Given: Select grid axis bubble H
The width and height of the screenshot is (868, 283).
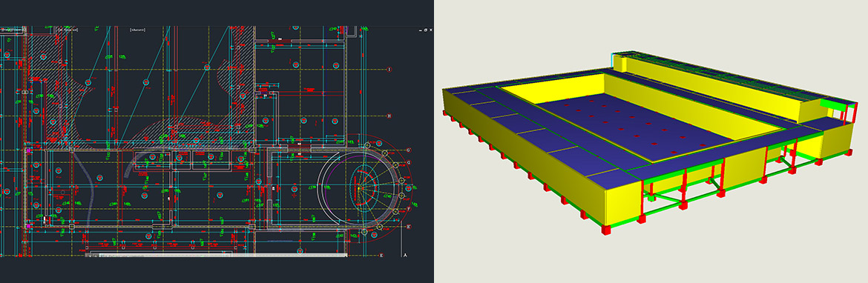Looking at the screenshot, I should click(x=389, y=116).
